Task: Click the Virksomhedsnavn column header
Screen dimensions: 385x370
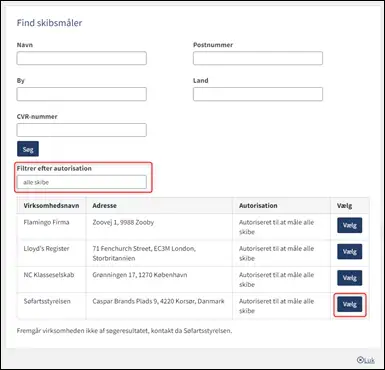Action: pyautogui.click(x=51, y=205)
